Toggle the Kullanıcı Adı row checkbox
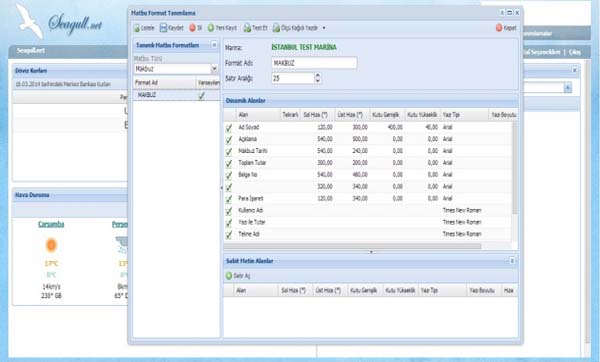The image size is (600, 362). click(x=229, y=211)
